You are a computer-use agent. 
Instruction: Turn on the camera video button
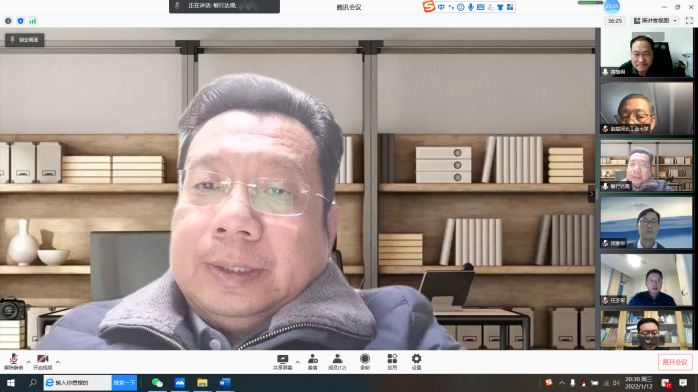pos(43,362)
